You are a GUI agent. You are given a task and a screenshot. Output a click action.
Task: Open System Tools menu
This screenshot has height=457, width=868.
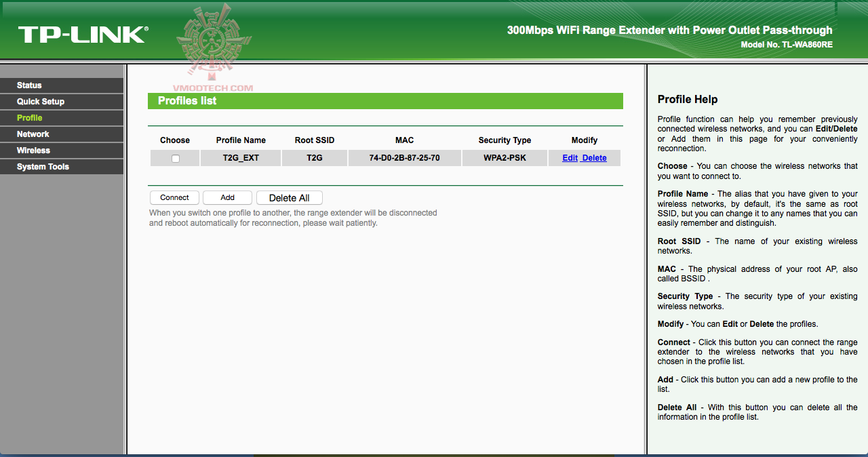point(62,167)
